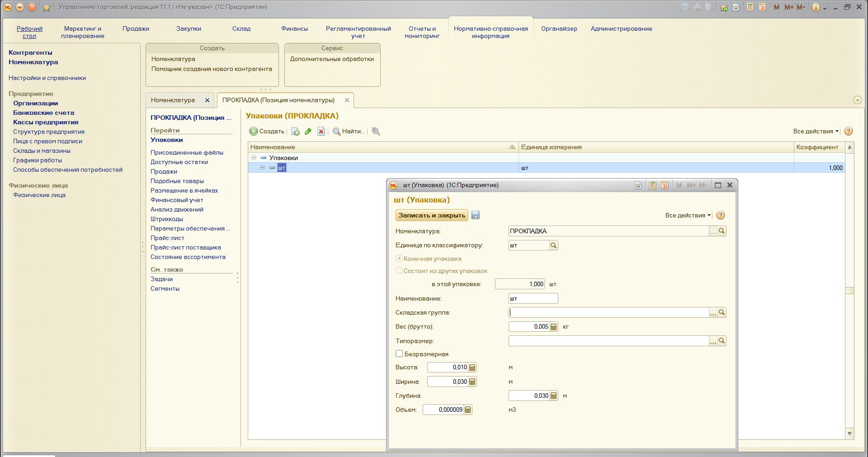Open calculator for Высота field

coord(472,367)
